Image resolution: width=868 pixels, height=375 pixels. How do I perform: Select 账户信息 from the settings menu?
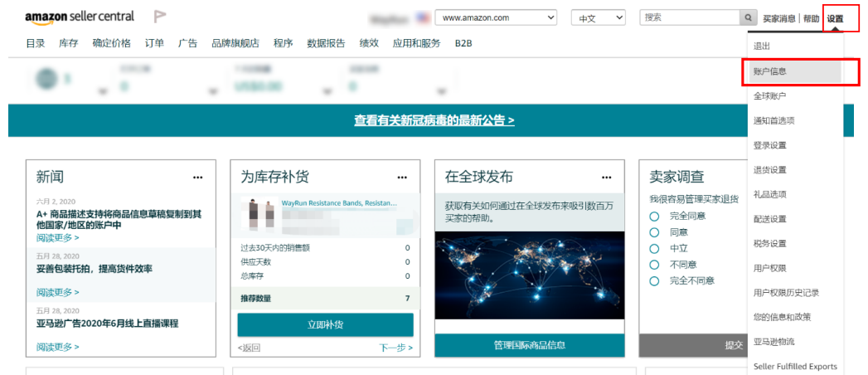pyautogui.click(x=769, y=71)
